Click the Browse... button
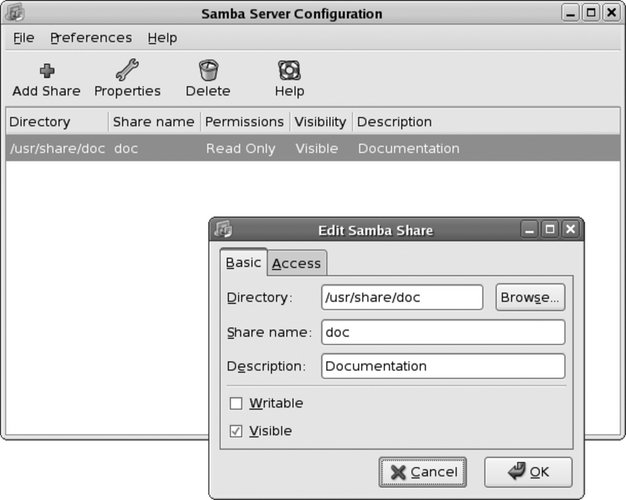The image size is (626, 500). [x=530, y=297]
